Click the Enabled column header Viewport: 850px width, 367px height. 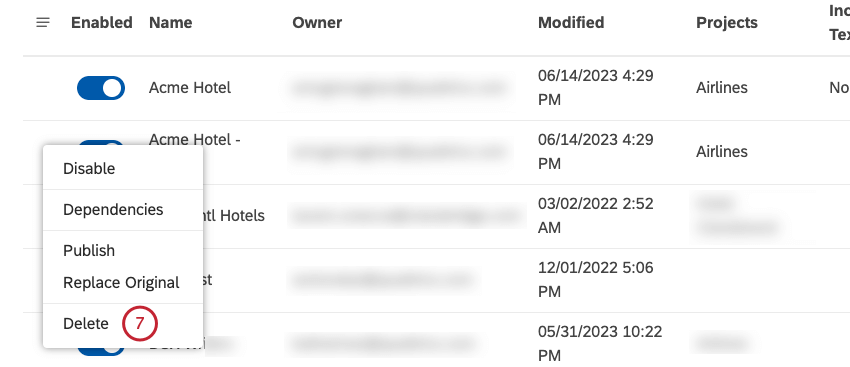[102, 23]
